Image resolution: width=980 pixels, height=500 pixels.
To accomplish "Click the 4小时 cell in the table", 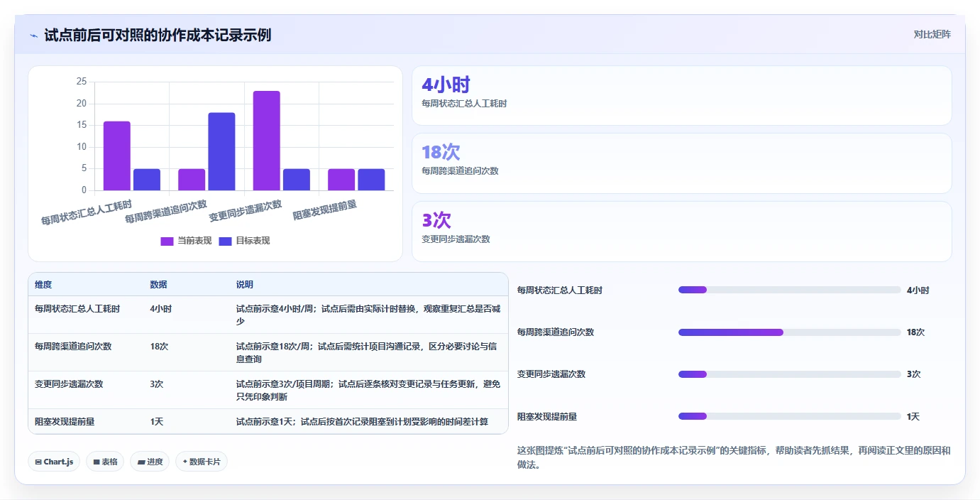I will click(x=161, y=309).
